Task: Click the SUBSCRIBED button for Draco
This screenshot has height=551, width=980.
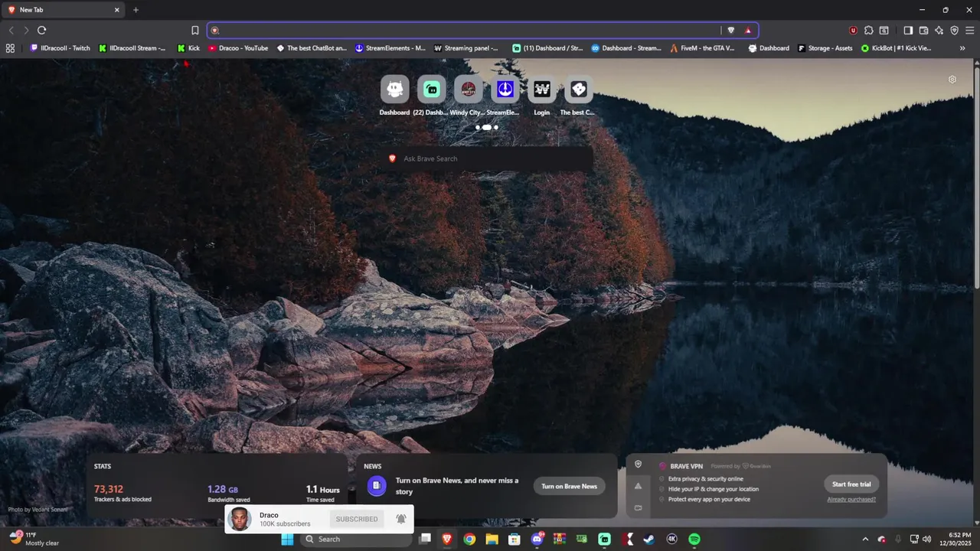Action: click(357, 519)
